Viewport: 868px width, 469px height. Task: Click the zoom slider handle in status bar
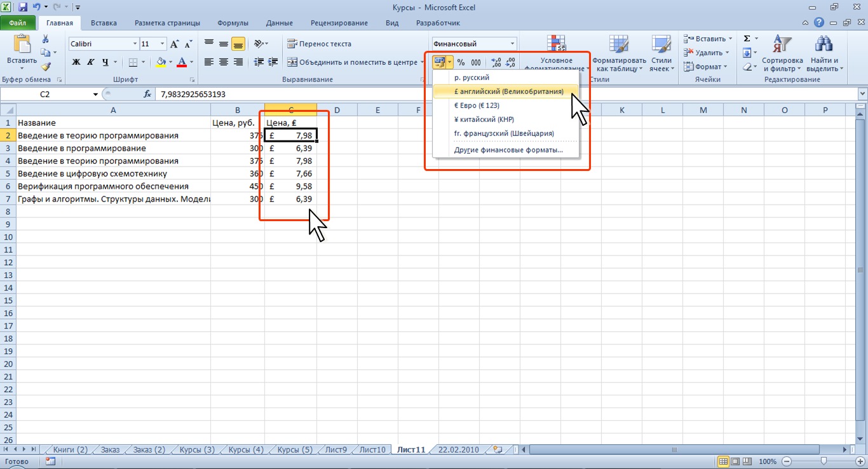[x=824, y=461]
